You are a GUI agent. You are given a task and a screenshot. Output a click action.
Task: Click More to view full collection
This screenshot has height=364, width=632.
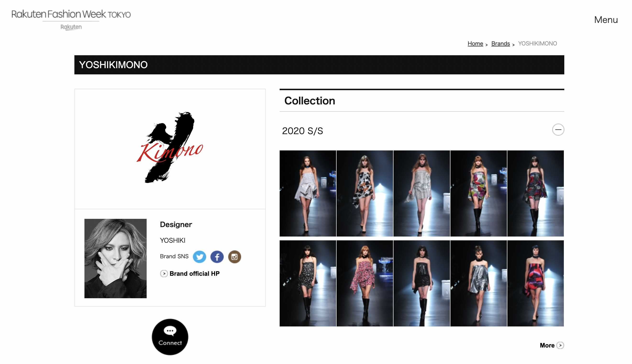coord(547,345)
